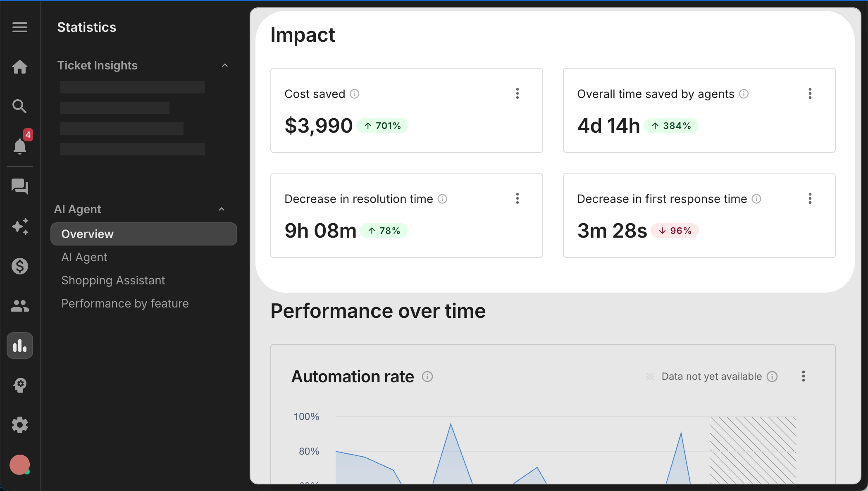
Task: Click the 701% increase badge
Action: (x=382, y=126)
